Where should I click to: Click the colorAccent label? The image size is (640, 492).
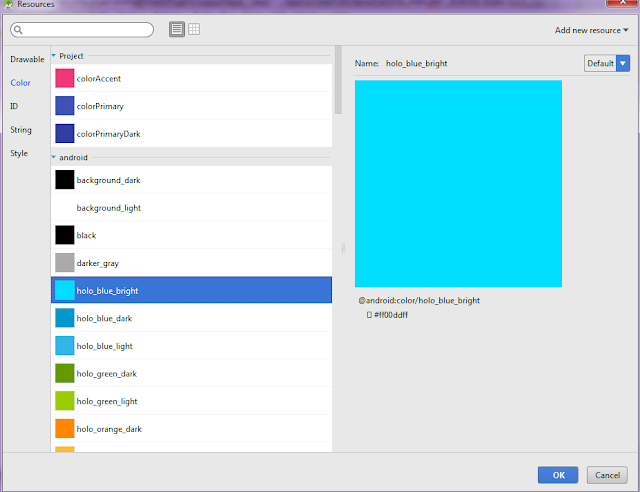pos(99,79)
